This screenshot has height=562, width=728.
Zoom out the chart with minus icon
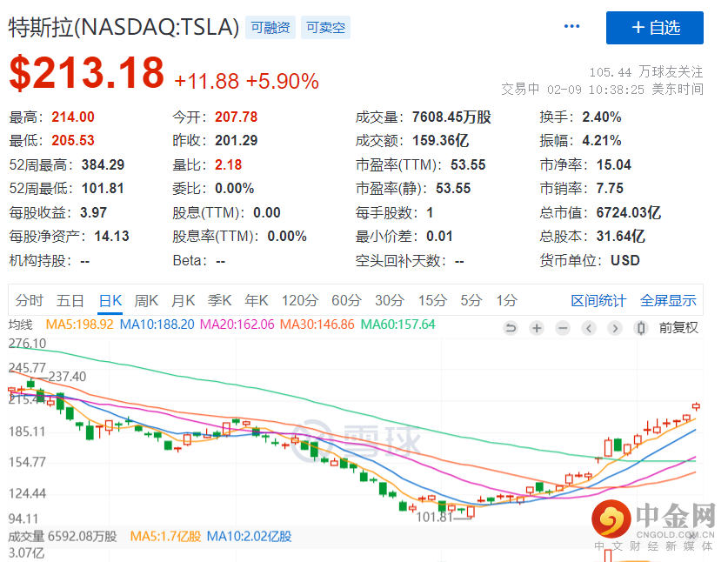click(x=563, y=328)
